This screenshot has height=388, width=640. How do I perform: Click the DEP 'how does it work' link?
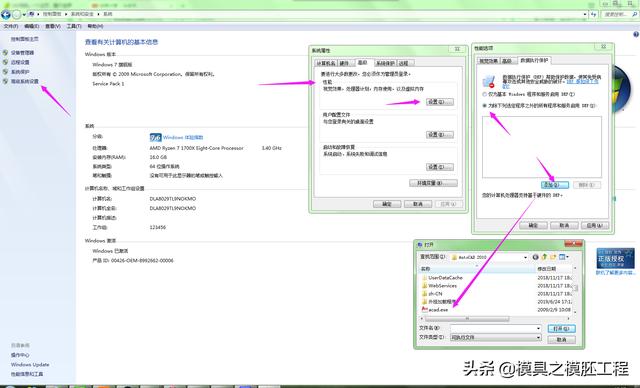click(x=582, y=82)
